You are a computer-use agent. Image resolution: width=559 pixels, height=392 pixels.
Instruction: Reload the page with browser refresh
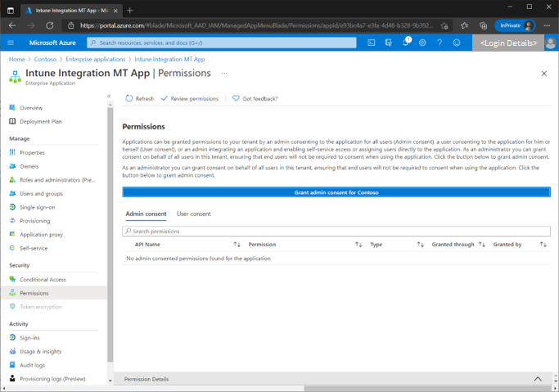click(50, 25)
